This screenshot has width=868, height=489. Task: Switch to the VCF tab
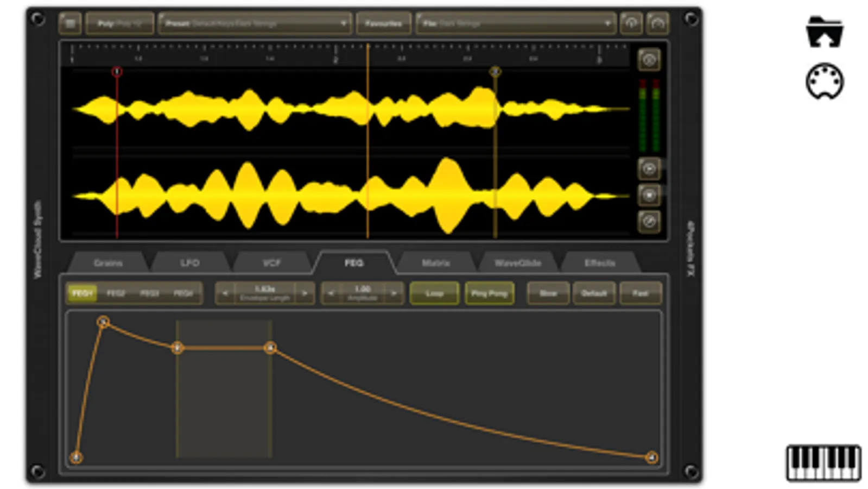tap(271, 263)
